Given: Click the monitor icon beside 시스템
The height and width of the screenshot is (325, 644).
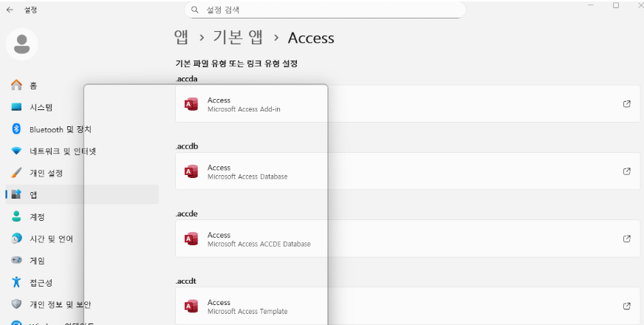Looking at the screenshot, I should point(16,107).
